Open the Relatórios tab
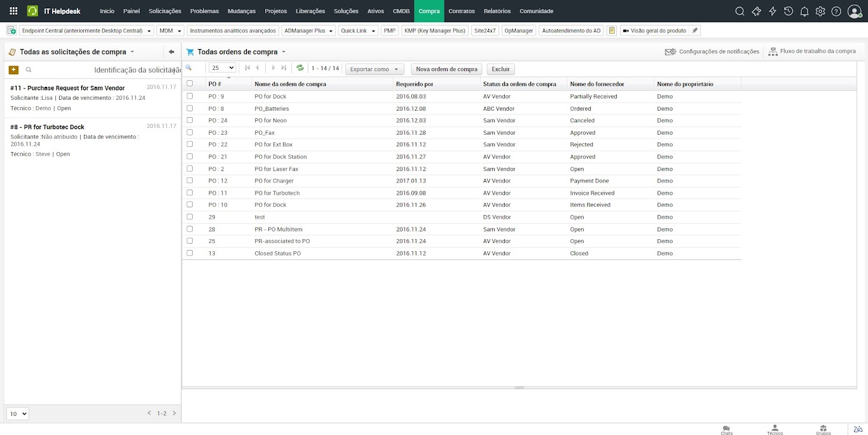Image resolution: width=868 pixels, height=435 pixels. pyautogui.click(x=497, y=11)
